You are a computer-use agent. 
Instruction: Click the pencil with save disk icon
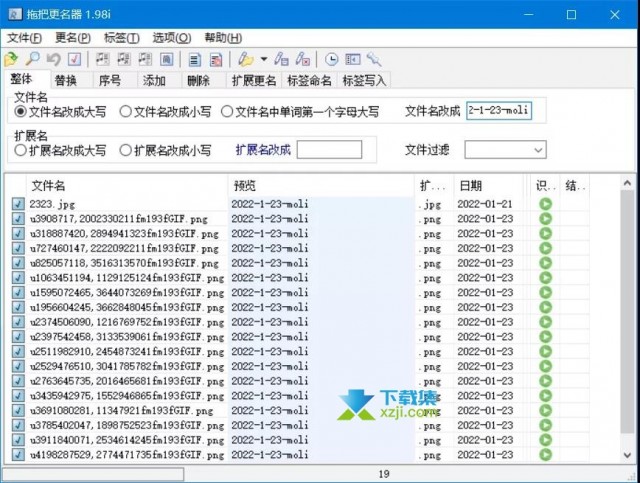point(281,60)
